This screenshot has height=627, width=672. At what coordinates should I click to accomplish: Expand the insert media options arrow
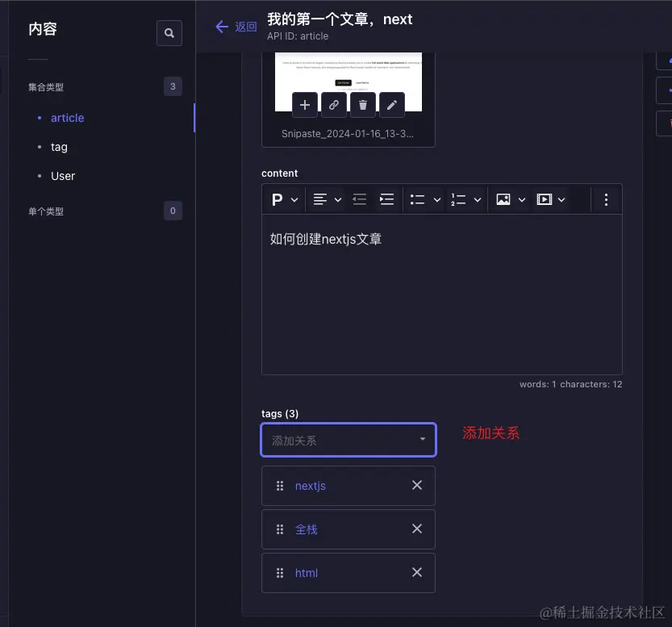coord(561,199)
